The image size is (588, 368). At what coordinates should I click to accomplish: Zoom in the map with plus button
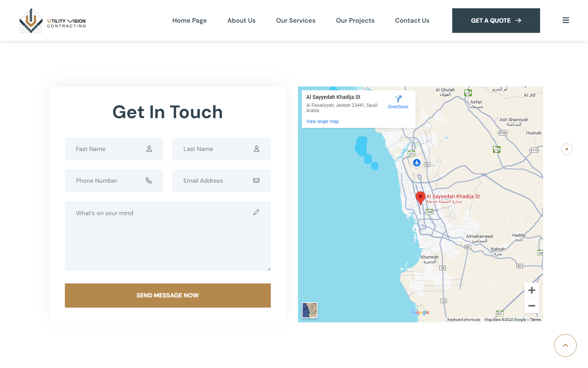click(x=531, y=290)
